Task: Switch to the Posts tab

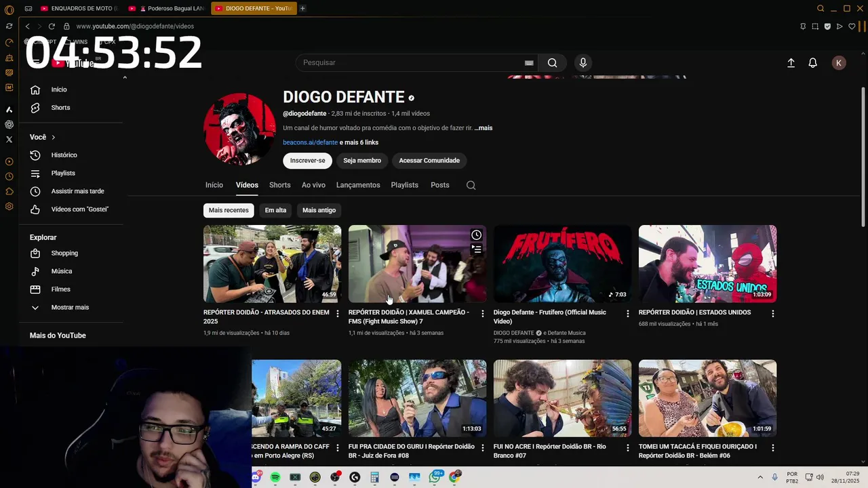Action: [440, 185]
